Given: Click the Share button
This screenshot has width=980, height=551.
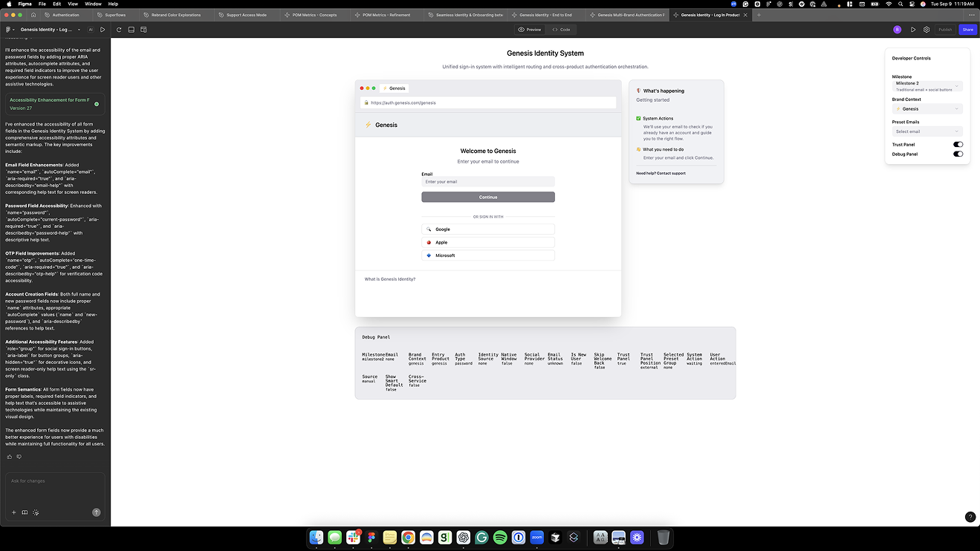Looking at the screenshot, I should click(x=967, y=30).
